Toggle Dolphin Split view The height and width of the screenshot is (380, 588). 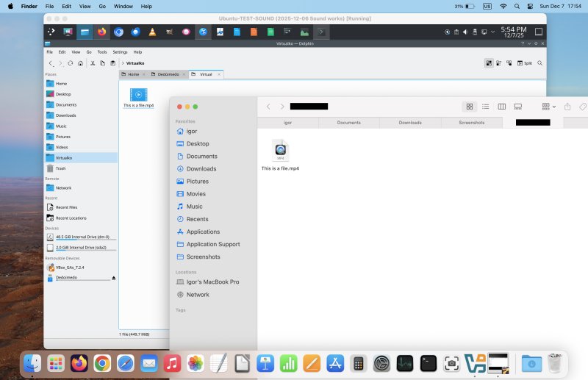pyautogui.click(x=525, y=63)
